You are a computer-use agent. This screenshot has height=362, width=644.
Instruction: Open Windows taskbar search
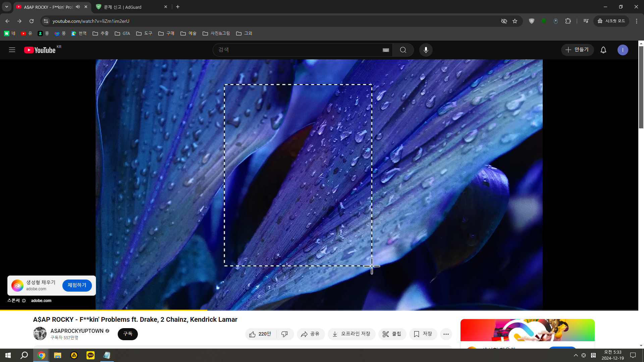click(x=24, y=355)
